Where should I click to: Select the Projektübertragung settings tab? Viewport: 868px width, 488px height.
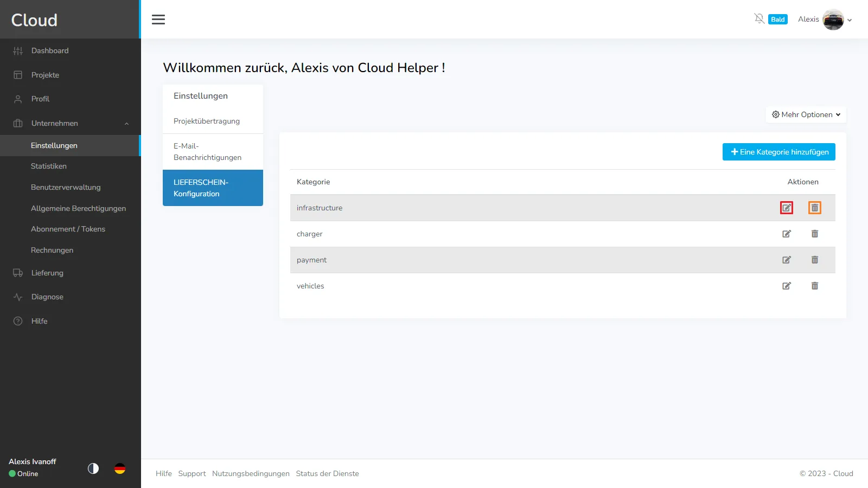pos(207,121)
